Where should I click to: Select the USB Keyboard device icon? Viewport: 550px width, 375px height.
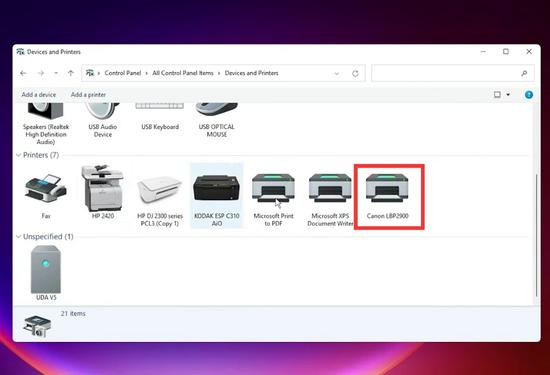click(160, 106)
